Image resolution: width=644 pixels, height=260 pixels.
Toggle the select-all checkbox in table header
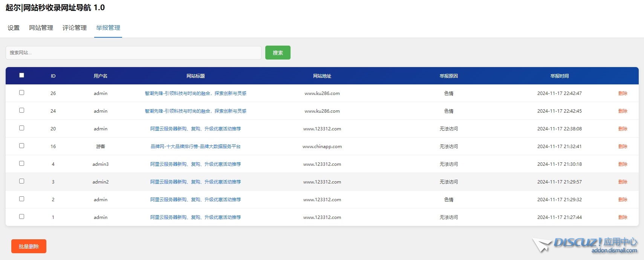tap(22, 75)
